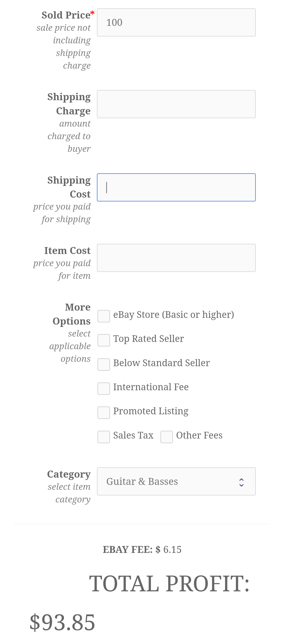Open the Guitar & Basses category dropdown

[176, 481]
